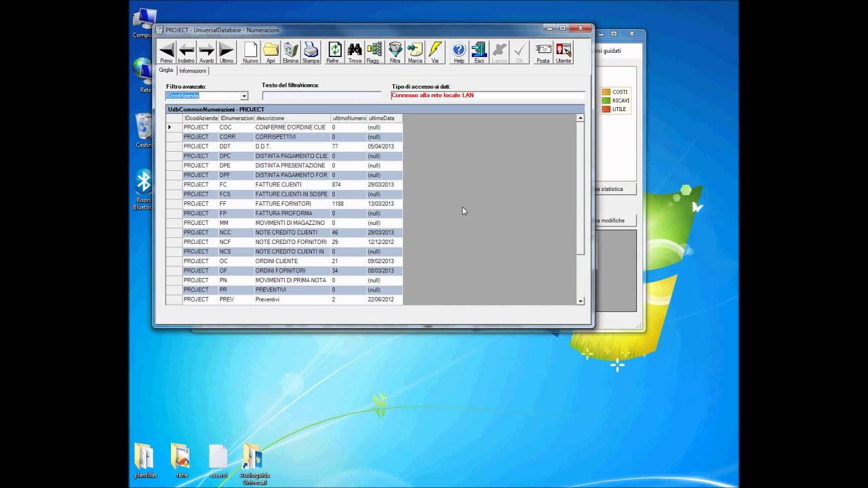Viewport: 868px width, 488px height.
Task: Create a new record with Nuovo
Action: (x=250, y=53)
